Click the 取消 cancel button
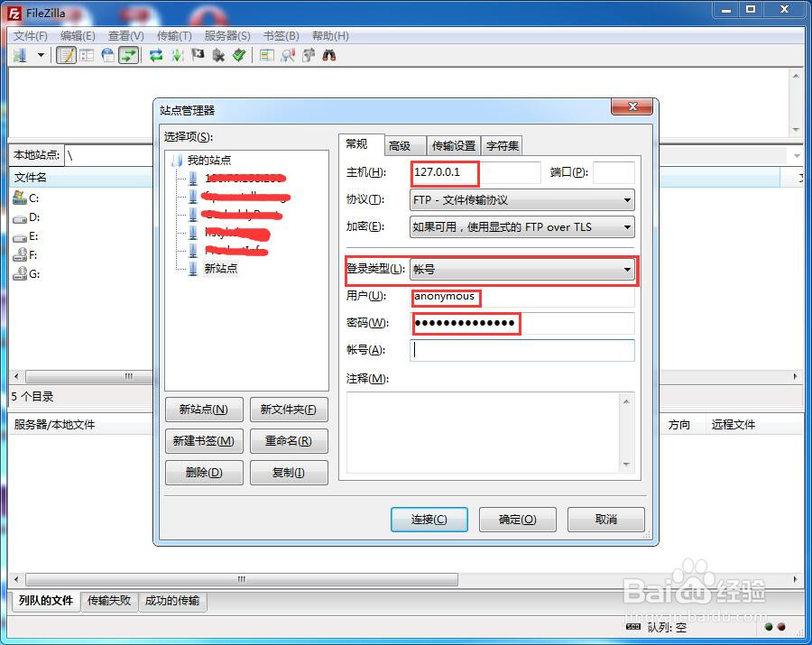Image resolution: width=812 pixels, height=645 pixels. (x=606, y=520)
